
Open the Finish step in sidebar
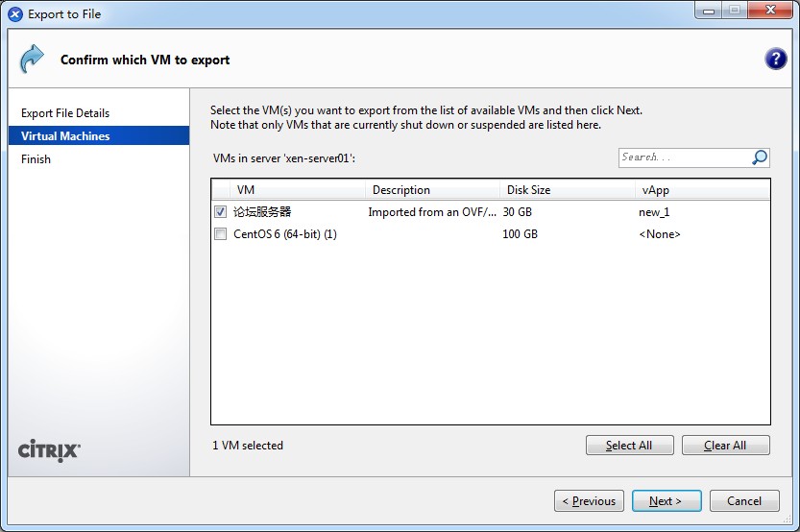click(x=36, y=159)
